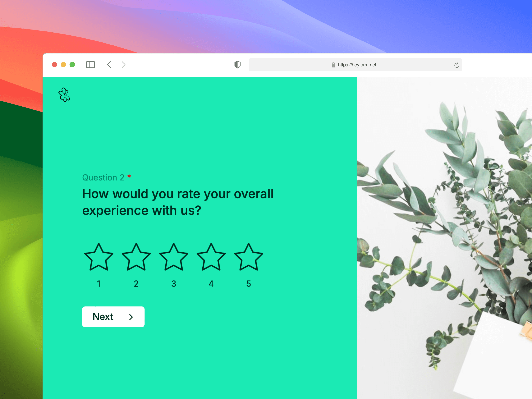532x399 pixels.
Task: Click the yellow minimize window button
Action: point(63,65)
